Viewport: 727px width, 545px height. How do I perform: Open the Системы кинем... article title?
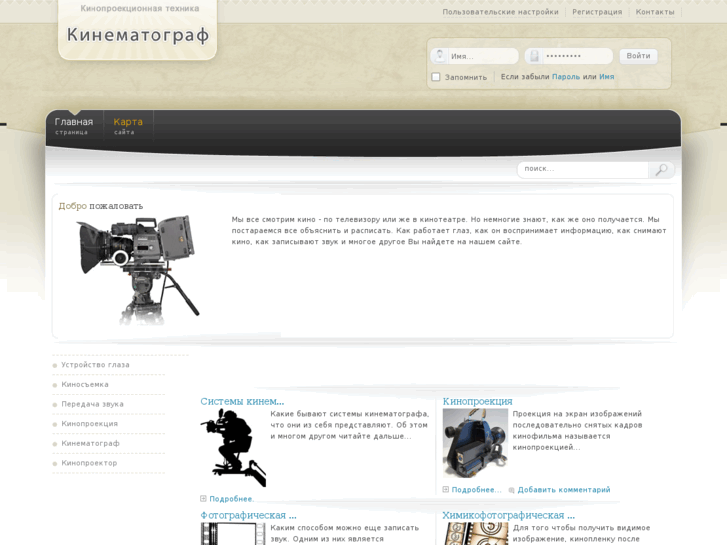point(242,401)
